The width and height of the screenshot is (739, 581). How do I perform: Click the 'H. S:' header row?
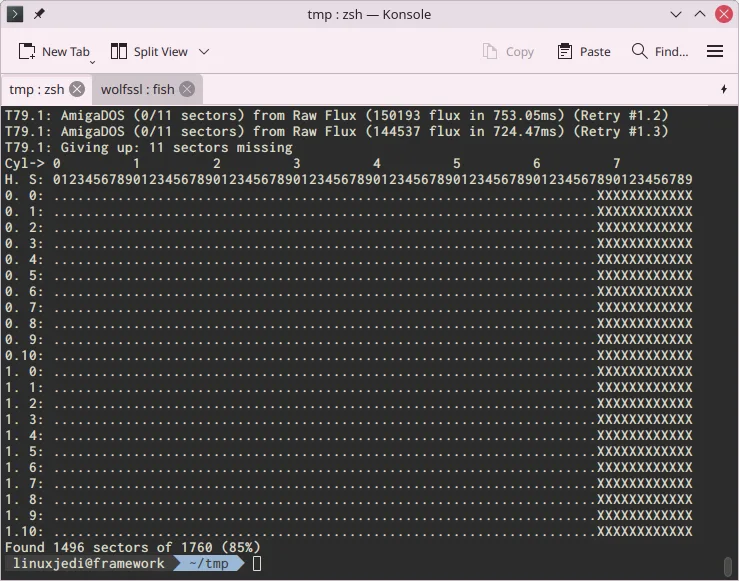pyautogui.click(x=348, y=180)
